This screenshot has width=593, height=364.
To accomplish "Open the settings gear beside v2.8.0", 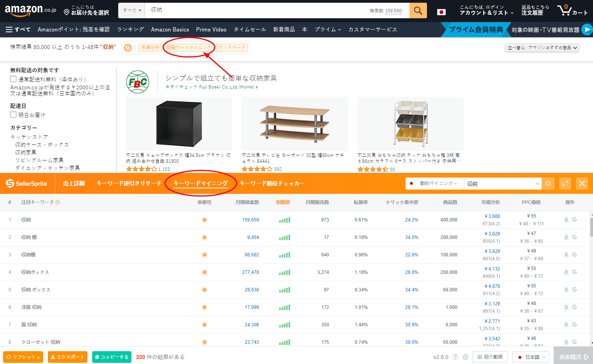I will (x=465, y=357).
